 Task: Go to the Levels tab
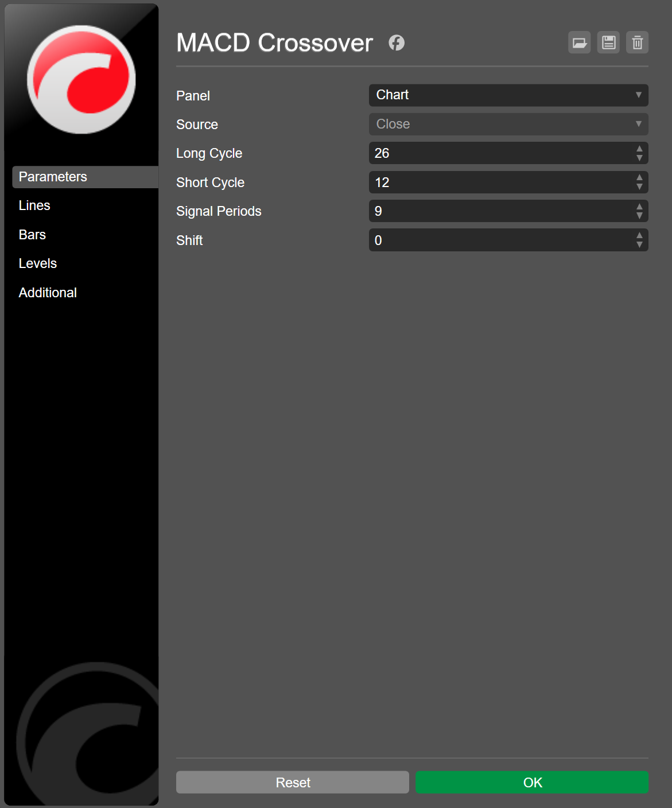(x=38, y=263)
